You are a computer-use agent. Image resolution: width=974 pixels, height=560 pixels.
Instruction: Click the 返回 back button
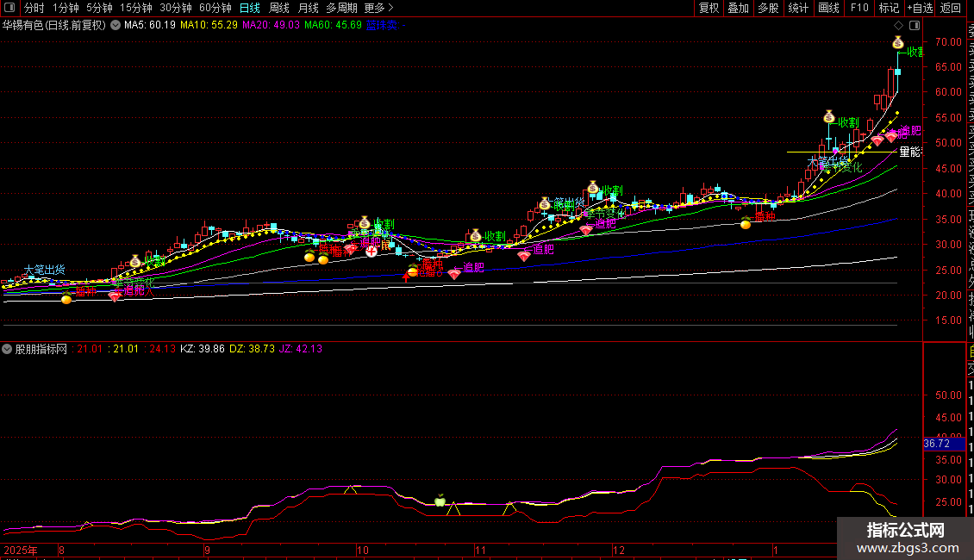pyautogui.click(x=951, y=8)
